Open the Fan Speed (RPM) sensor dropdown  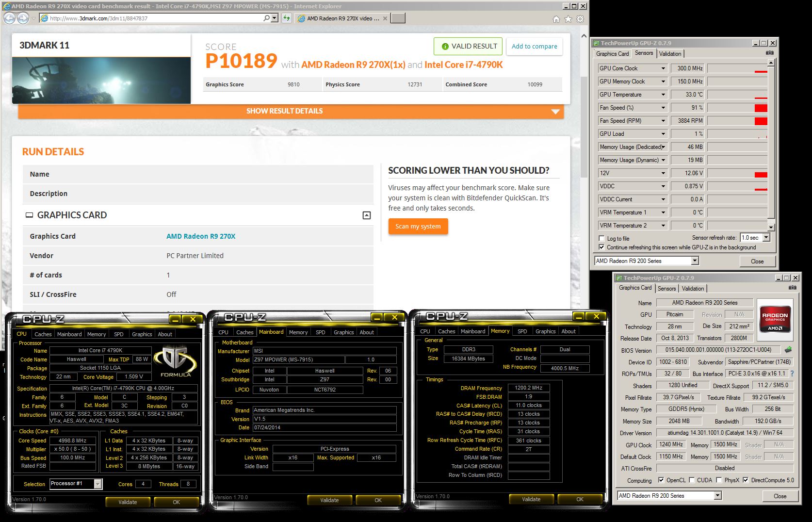pos(663,121)
